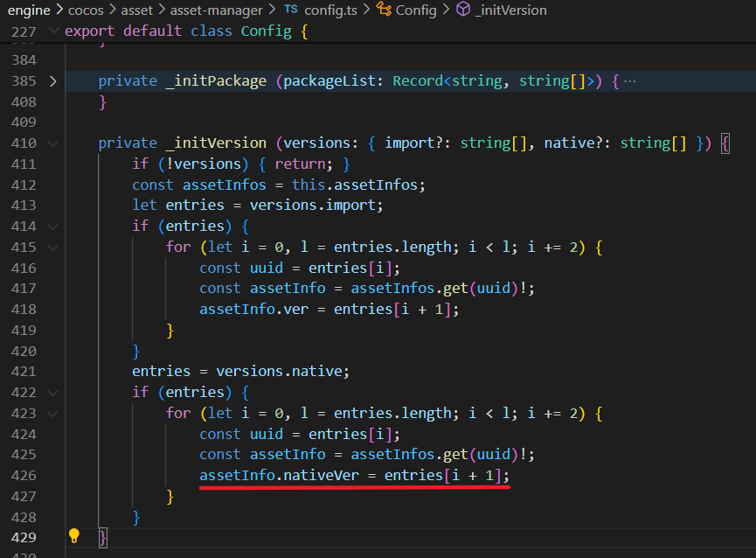Click the TS file icon in breadcrumb
This screenshot has height=558, width=756.
(291, 9)
